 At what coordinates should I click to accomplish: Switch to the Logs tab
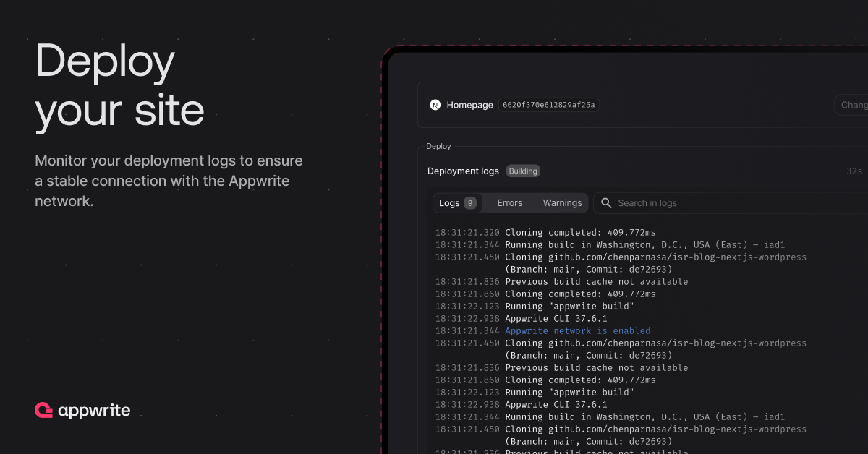457,203
